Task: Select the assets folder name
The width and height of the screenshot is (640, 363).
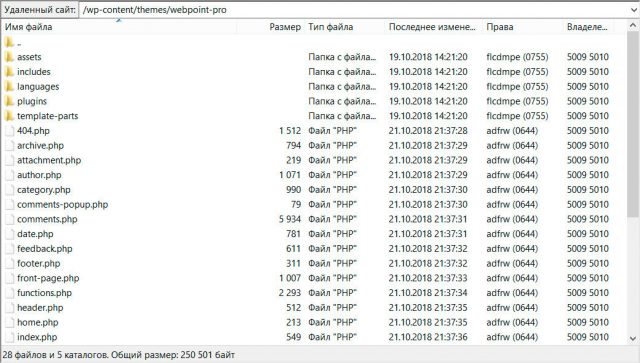Action: [x=29, y=57]
